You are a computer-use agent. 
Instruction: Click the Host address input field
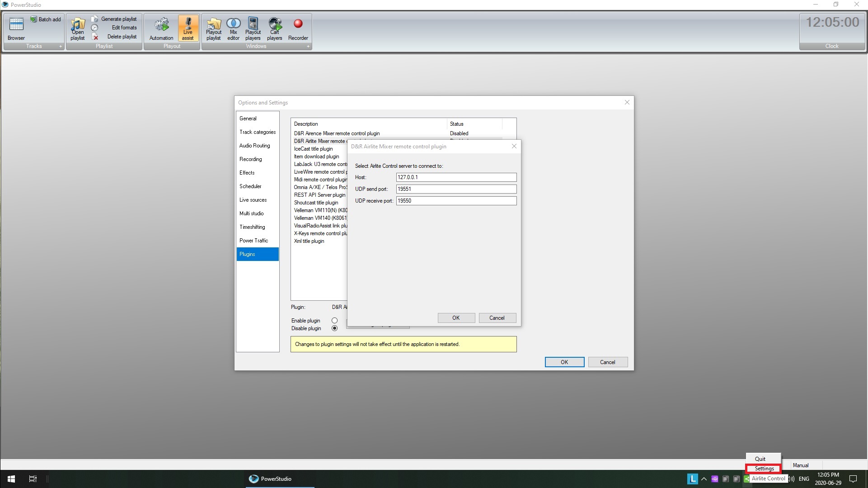coord(456,177)
